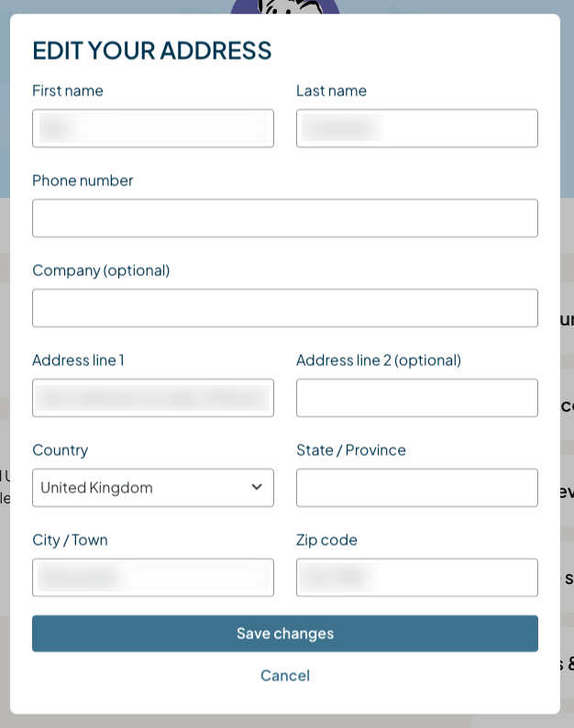Viewport: 574px width, 728px height.
Task: Cancel editing the address
Action: 285,676
